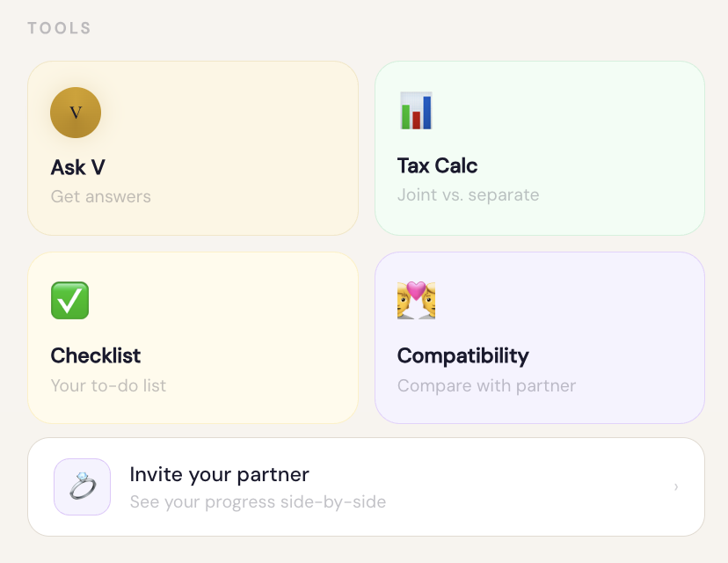The height and width of the screenshot is (563, 728).
Task: Click the Get answers subtitle
Action: click(101, 196)
